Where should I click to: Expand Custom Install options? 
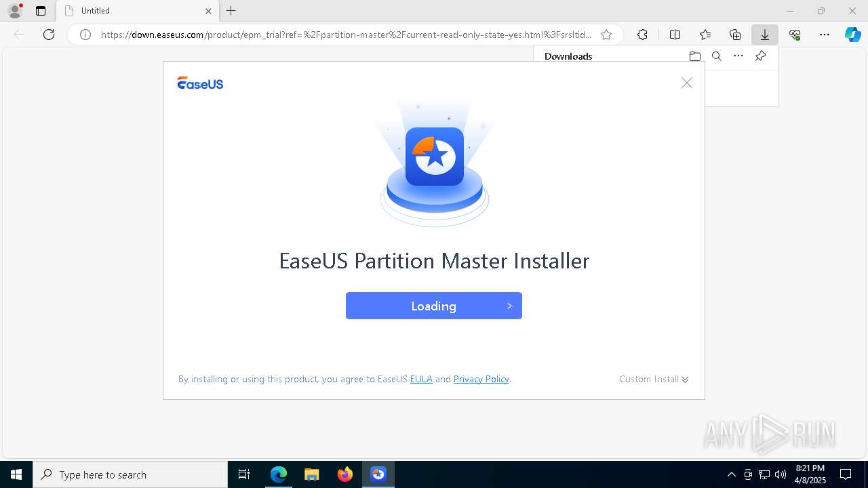click(654, 379)
